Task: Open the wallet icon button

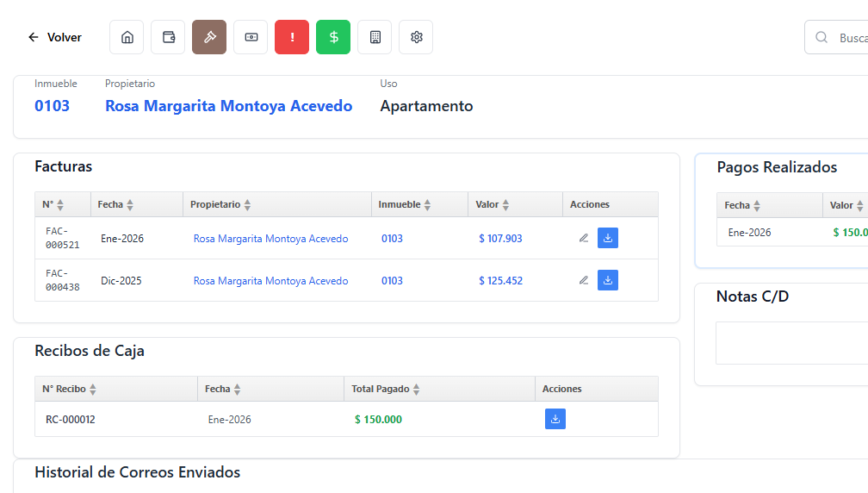Action: [x=168, y=37]
